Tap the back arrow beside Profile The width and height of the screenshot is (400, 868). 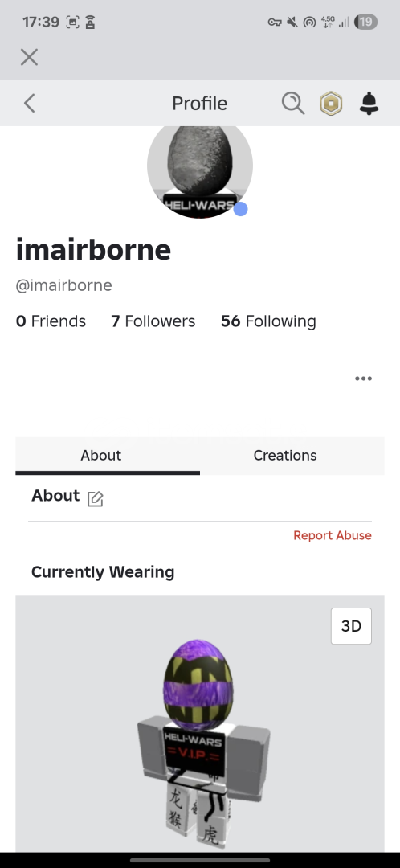(30, 104)
